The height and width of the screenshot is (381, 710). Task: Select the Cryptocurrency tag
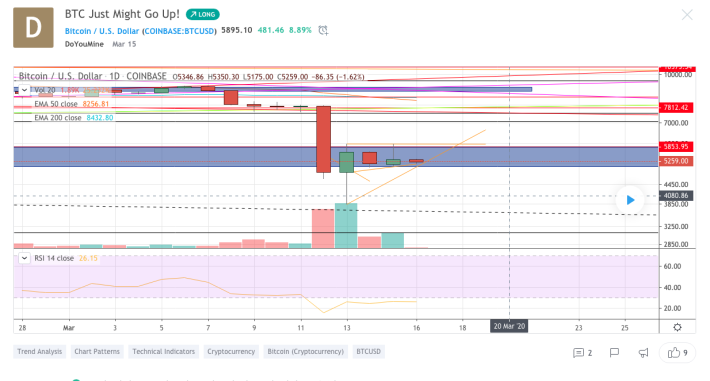231,352
